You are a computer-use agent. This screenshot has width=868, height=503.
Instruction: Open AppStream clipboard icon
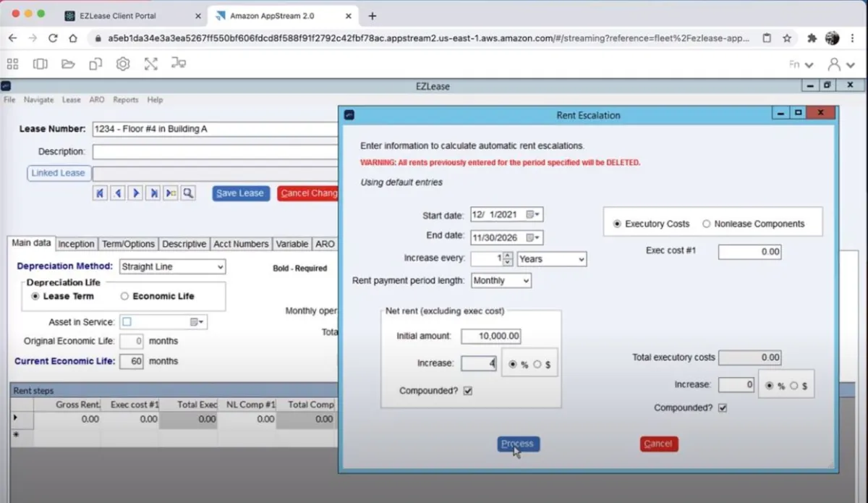(x=95, y=64)
